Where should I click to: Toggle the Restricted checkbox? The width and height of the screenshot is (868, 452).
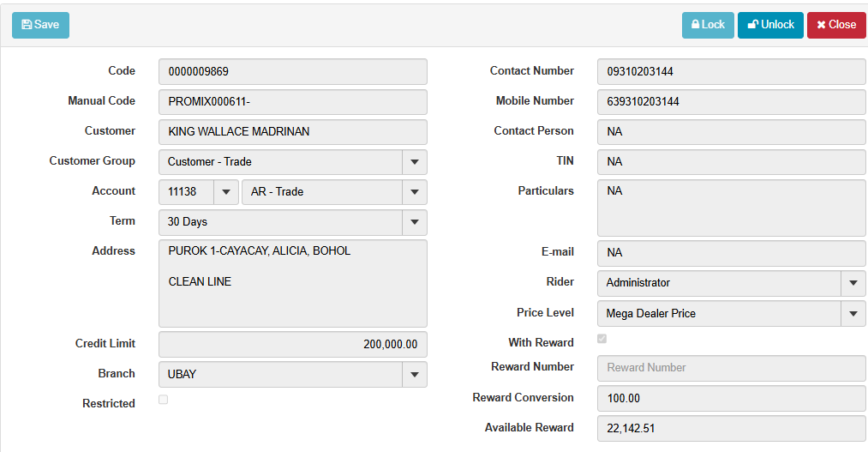pyautogui.click(x=164, y=400)
